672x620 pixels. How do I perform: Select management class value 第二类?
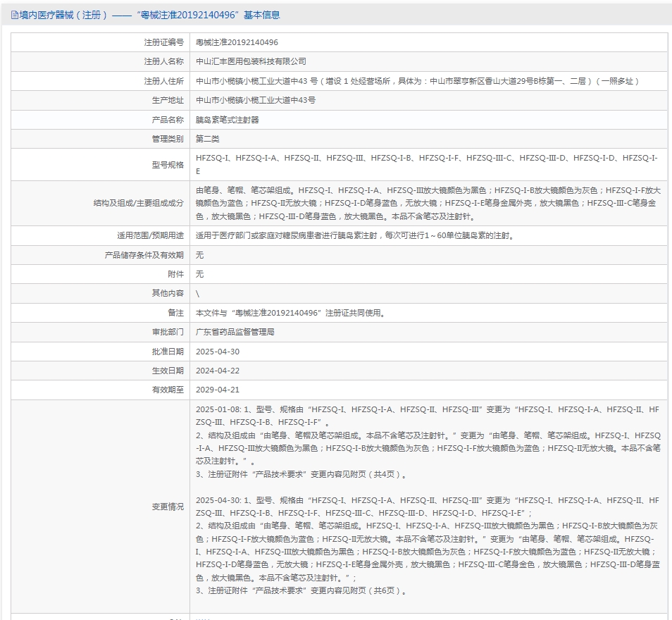click(x=208, y=139)
